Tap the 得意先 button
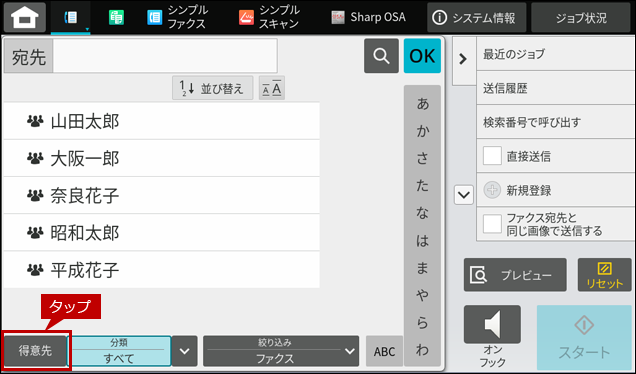 35,351
